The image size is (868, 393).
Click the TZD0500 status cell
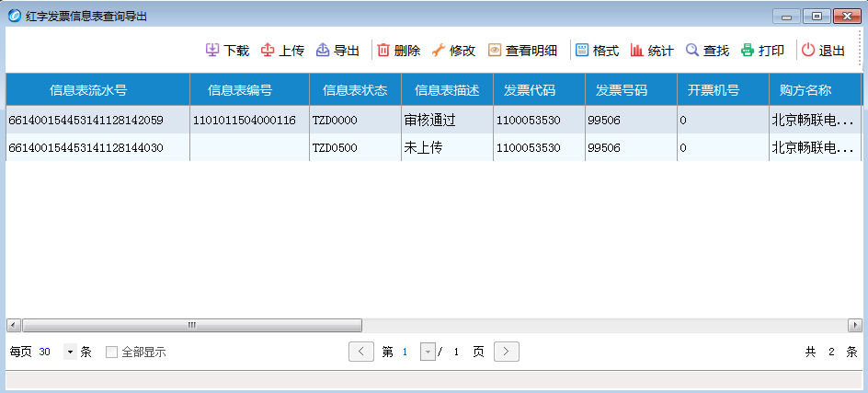pos(356,147)
